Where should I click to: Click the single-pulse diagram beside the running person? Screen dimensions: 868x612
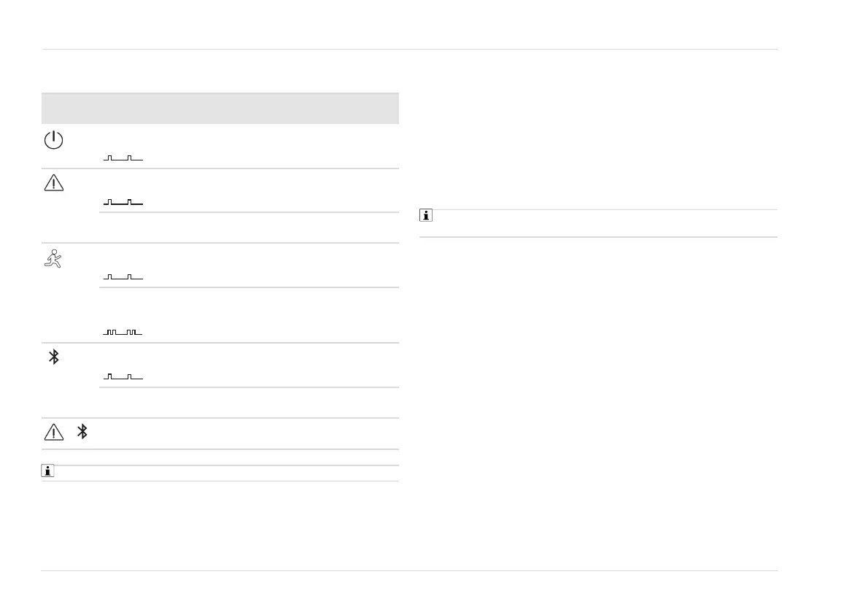point(123,276)
